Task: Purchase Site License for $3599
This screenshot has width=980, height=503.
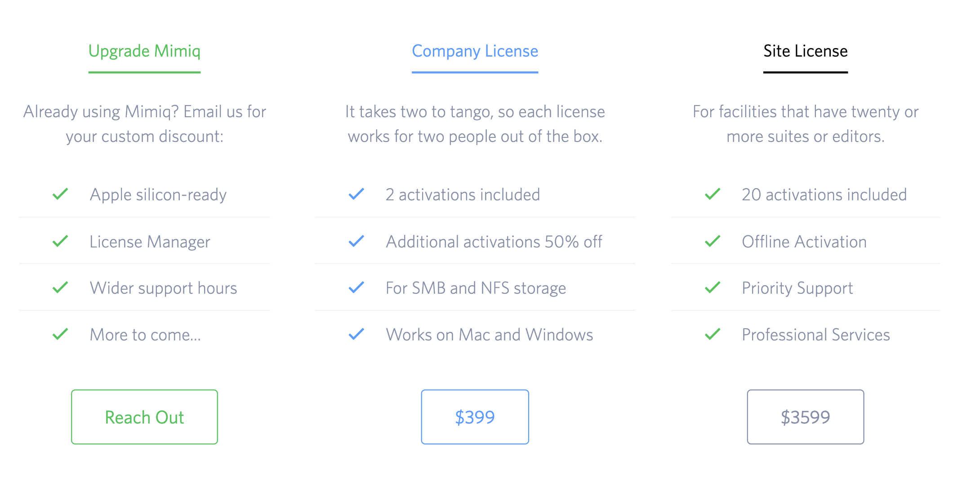Action: click(x=805, y=417)
